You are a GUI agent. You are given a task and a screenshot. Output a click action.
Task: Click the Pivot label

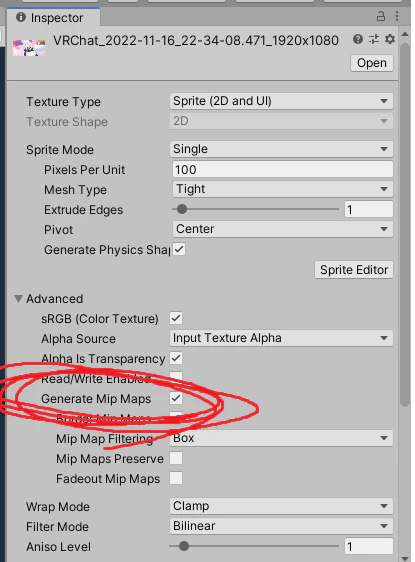[58, 230]
